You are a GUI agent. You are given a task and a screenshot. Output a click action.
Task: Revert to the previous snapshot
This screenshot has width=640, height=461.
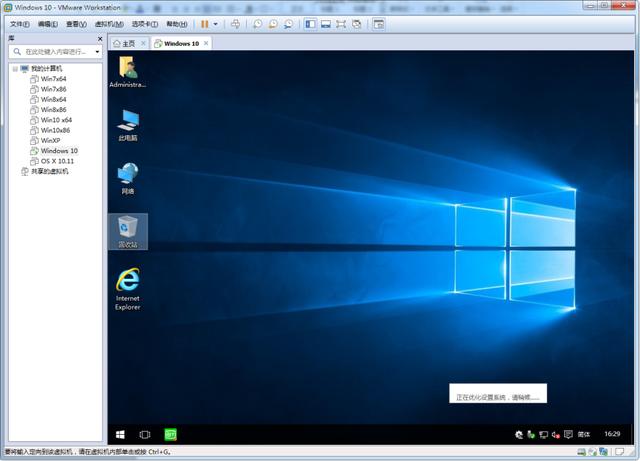pyautogui.click(x=273, y=24)
